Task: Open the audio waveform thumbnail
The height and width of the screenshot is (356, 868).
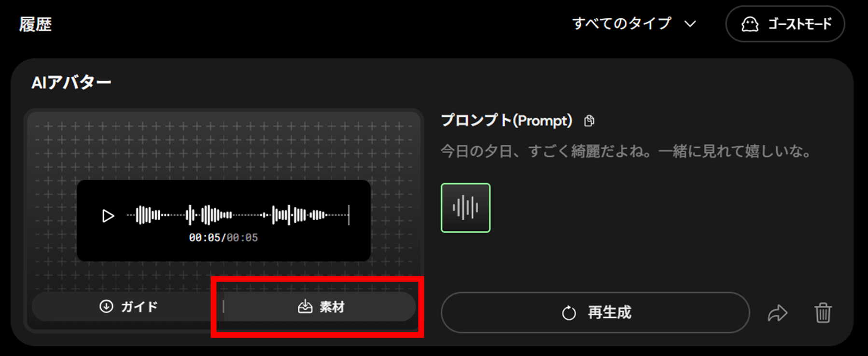Action: pos(465,208)
